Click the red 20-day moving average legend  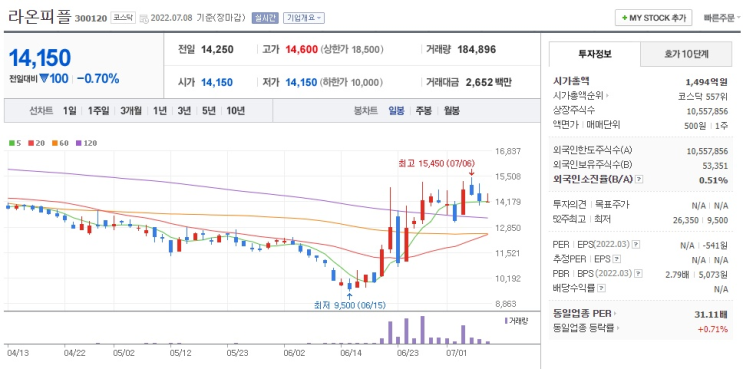click(36, 143)
